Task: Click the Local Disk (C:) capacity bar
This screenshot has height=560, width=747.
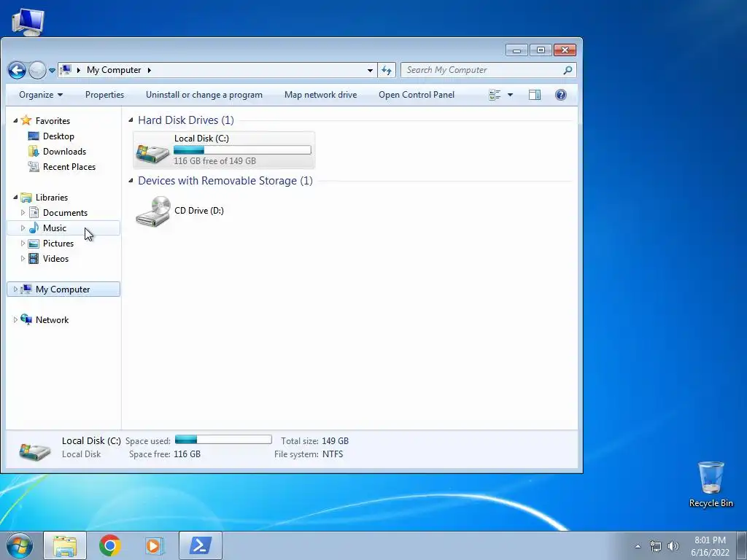Action: point(242,150)
